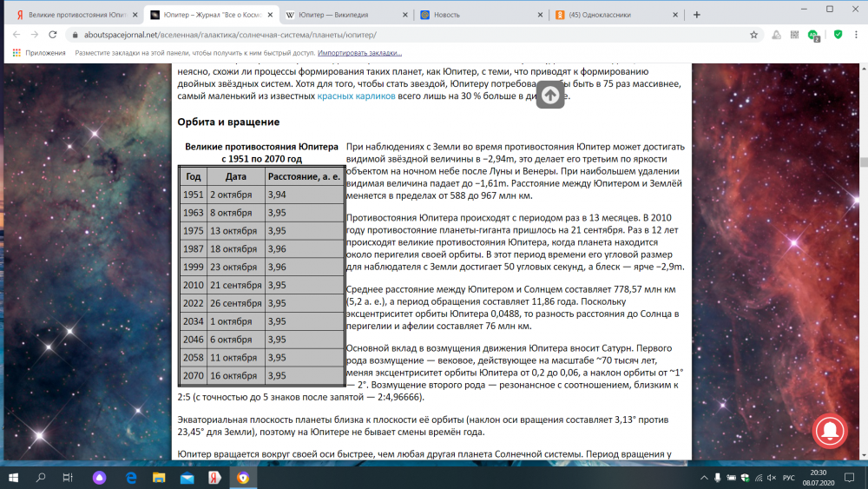Switch the РУС keyboard language indicator
The height and width of the screenshot is (489, 868).
point(791,477)
